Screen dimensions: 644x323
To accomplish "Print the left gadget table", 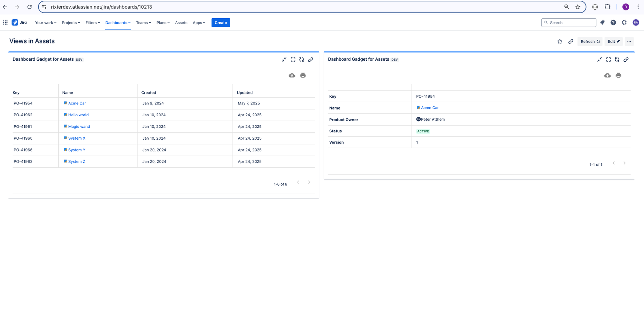I will click(303, 75).
